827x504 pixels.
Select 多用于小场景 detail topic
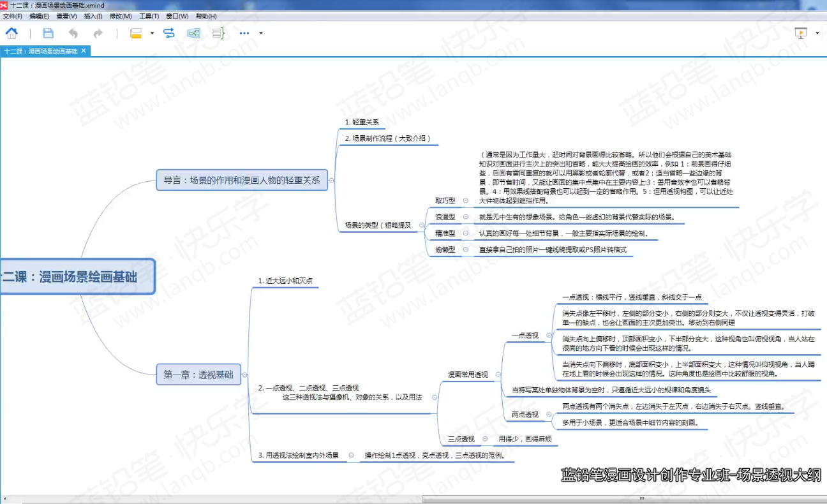[630, 422]
